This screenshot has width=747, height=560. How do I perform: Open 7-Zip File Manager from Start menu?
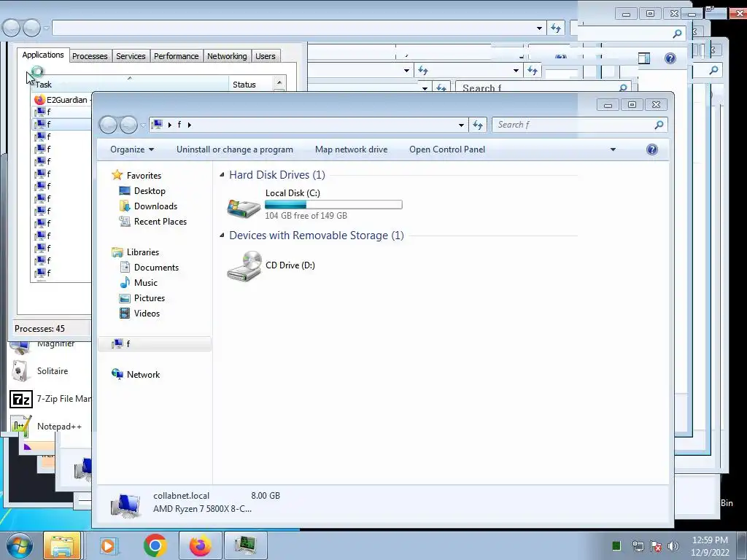50,399
